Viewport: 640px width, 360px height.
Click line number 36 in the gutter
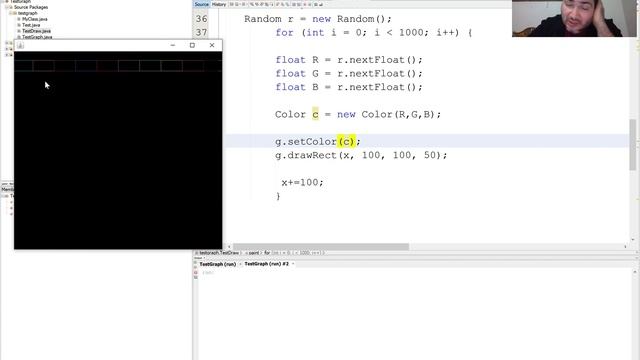click(201, 19)
